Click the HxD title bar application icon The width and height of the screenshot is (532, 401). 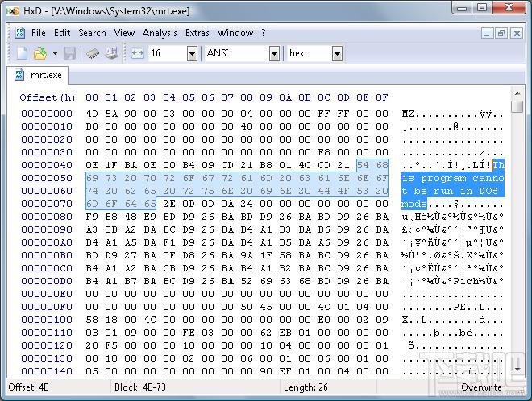click(x=14, y=11)
